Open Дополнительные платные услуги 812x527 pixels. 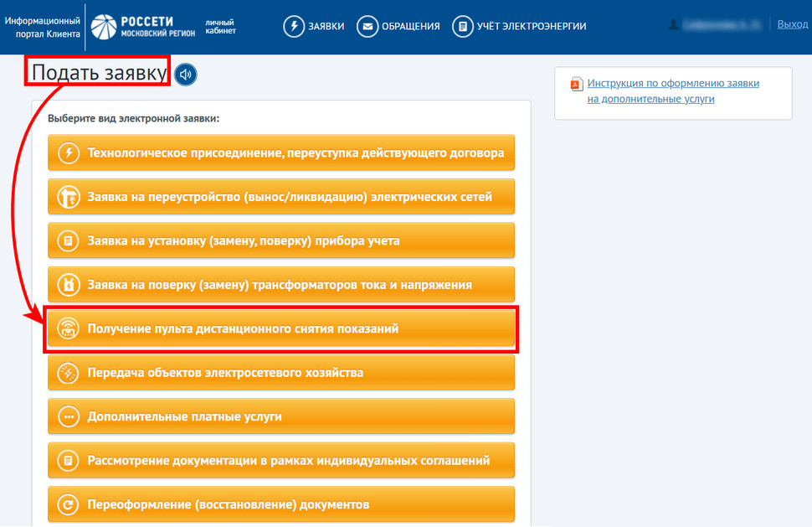coord(281,416)
